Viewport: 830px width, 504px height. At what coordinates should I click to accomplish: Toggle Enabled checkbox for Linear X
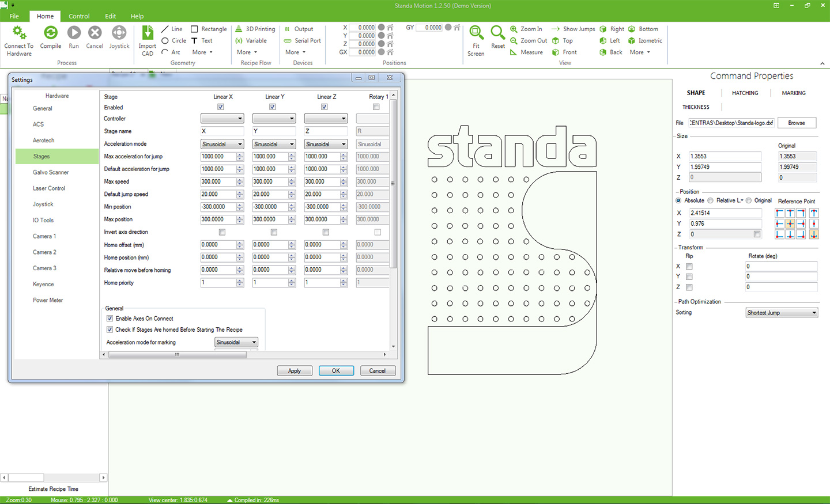(221, 107)
